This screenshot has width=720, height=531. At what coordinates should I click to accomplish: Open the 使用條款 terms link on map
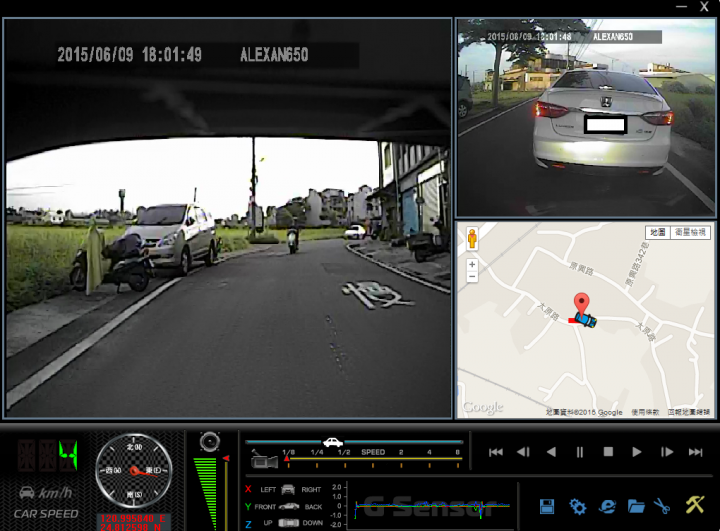coord(645,412)
